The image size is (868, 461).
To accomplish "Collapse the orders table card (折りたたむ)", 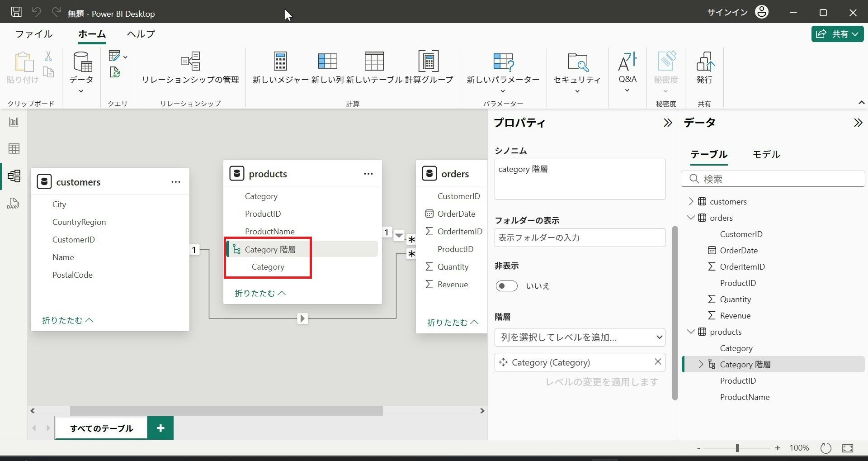I will click(453, 323).
